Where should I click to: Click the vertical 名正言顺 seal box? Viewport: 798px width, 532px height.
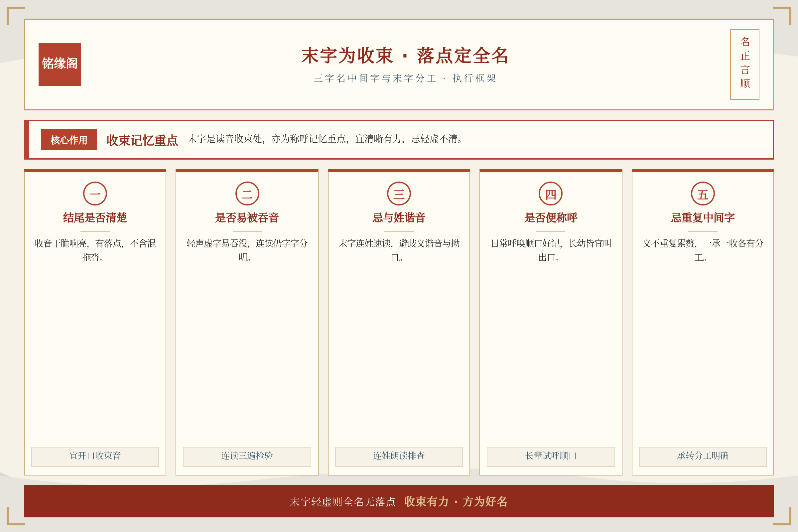coord(745,65)
